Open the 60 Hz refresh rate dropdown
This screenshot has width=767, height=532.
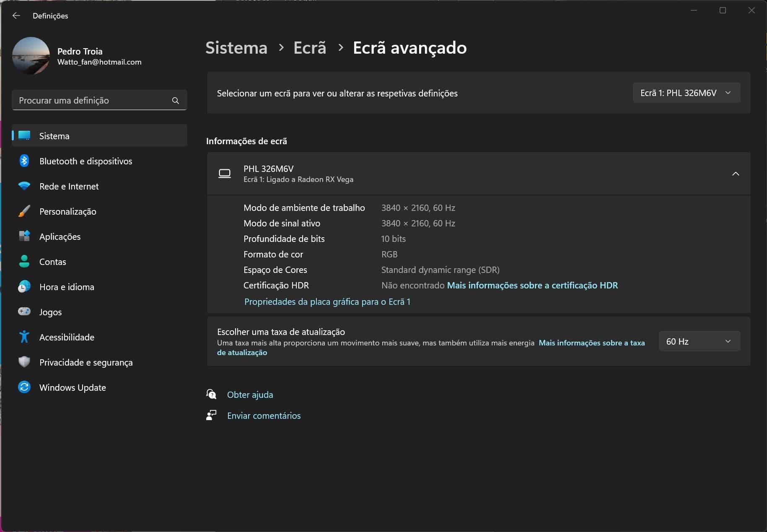(x=699, y=342)
